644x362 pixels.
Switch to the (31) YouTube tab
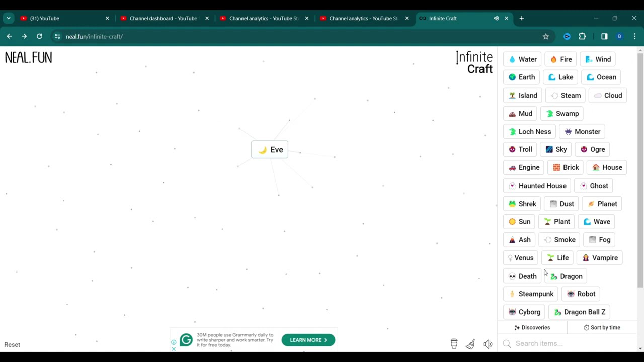64,18
